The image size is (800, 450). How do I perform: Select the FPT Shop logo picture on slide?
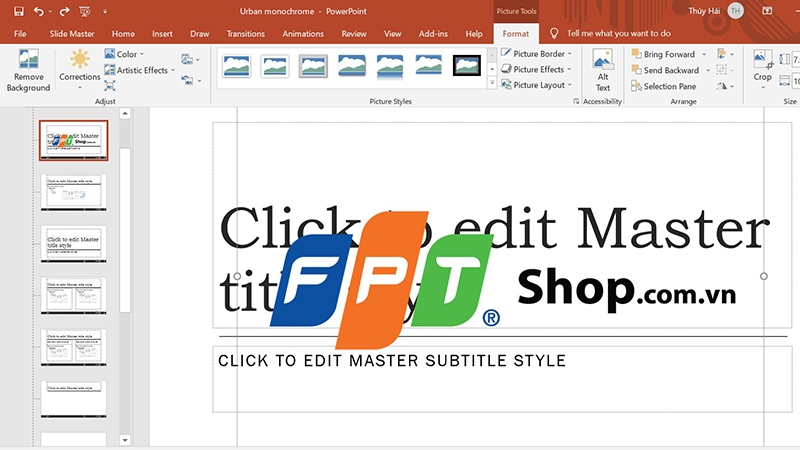click(503, 280)
